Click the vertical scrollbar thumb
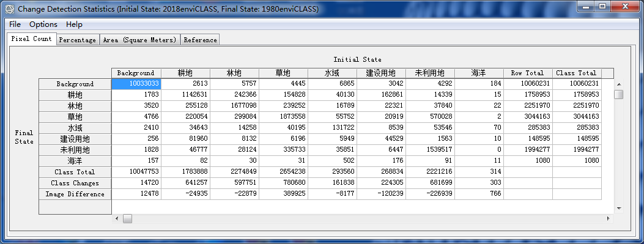This screenshot has height=244, width=644. 619,94
